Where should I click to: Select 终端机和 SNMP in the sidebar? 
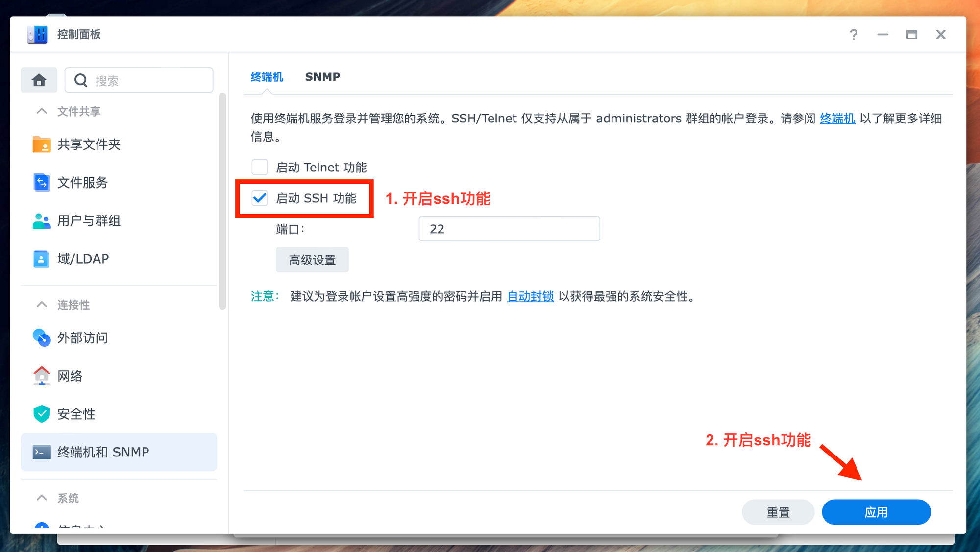tap(119, 452)
